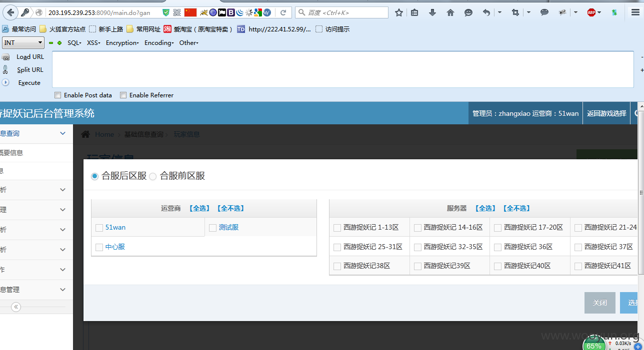Click the key icon beside the back button
The width and height of the screenshot is (644, 350).
tap(24, 12)
